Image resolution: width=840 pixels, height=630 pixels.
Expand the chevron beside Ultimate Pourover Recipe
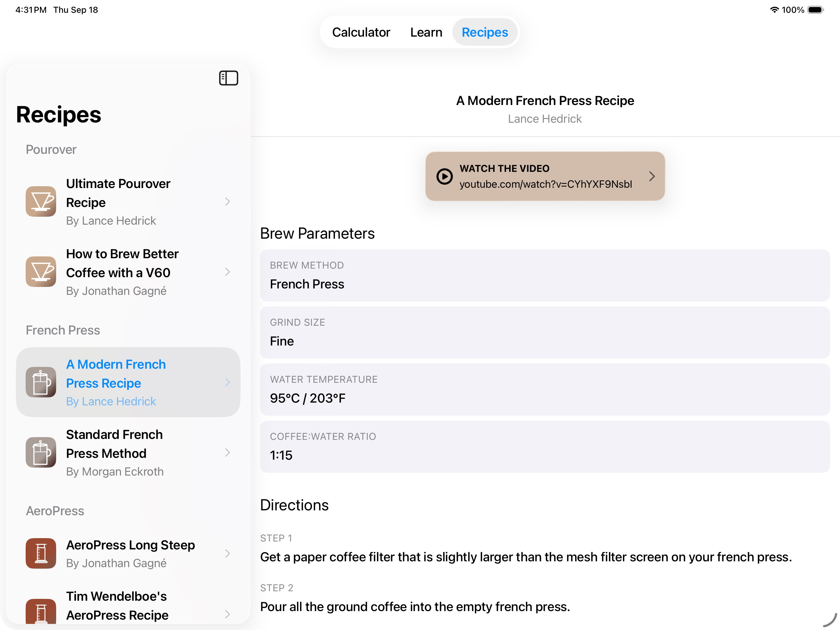tap(227, 202)
